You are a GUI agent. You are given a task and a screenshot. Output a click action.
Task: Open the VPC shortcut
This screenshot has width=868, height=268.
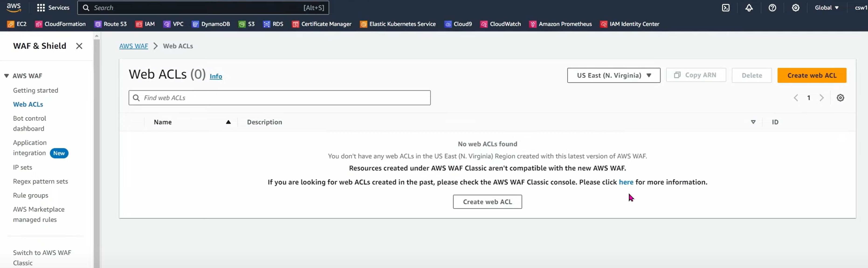(174, 24)
